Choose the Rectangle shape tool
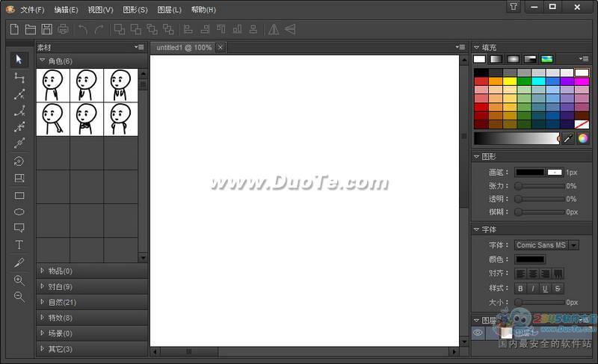 click(x=19, y=196)
